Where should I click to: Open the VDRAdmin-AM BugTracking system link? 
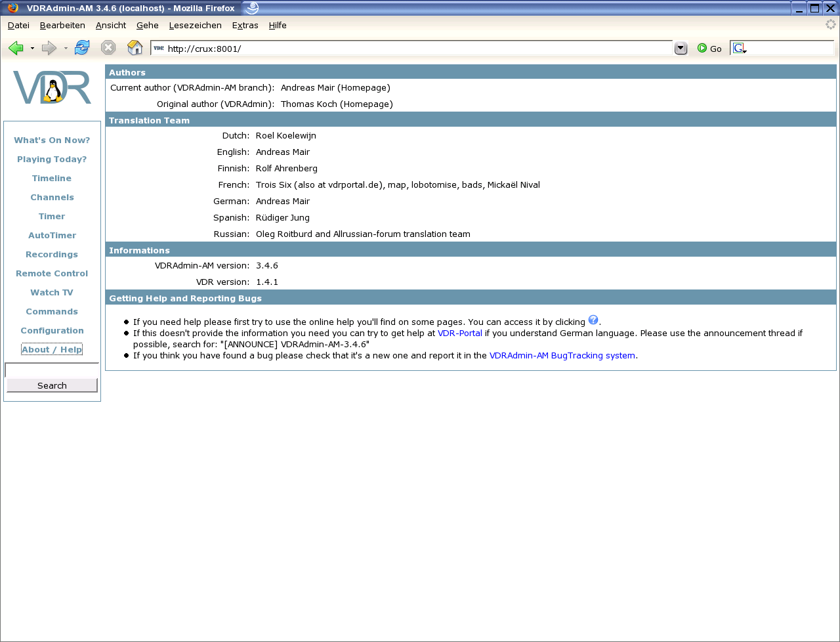[562, 356]
